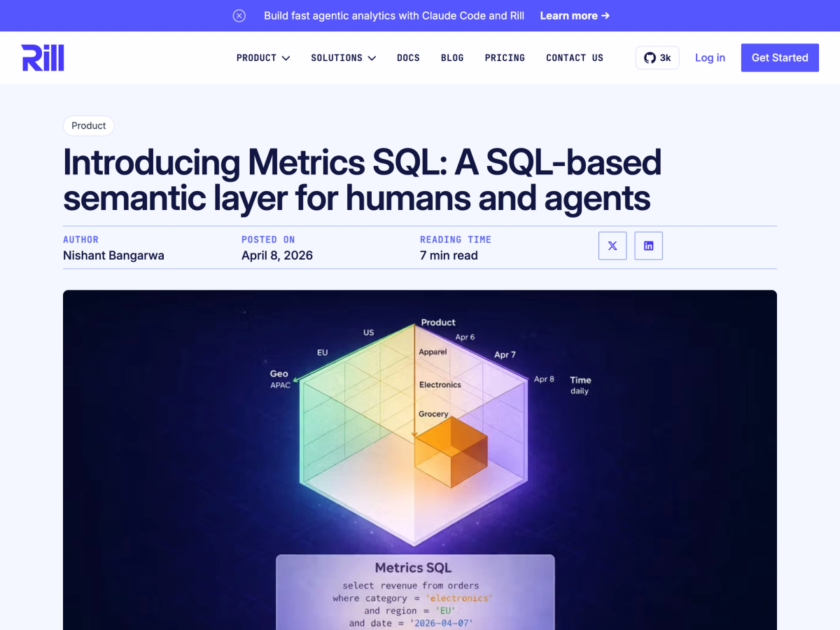
Task: Open the Docs nav item
Action: tap(408, 58)
